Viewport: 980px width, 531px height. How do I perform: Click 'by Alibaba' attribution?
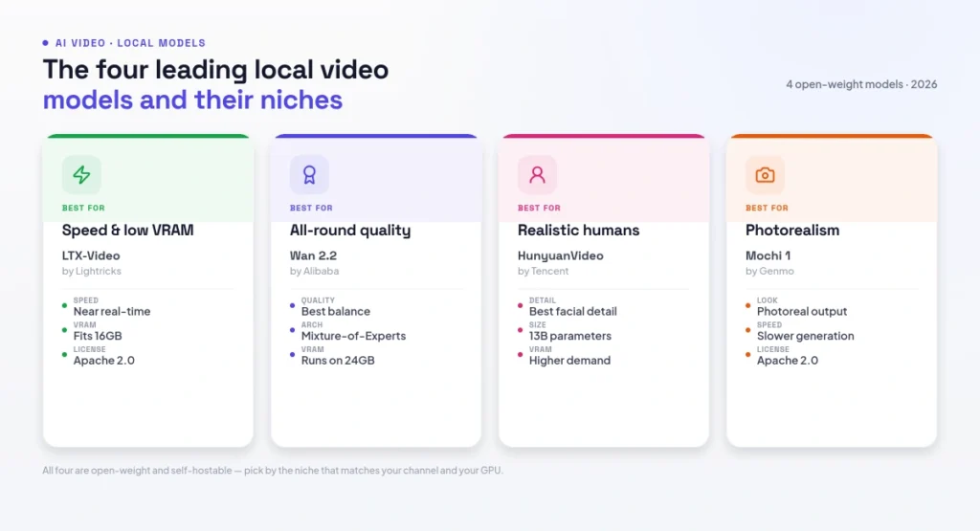click(x=314, y=271)
